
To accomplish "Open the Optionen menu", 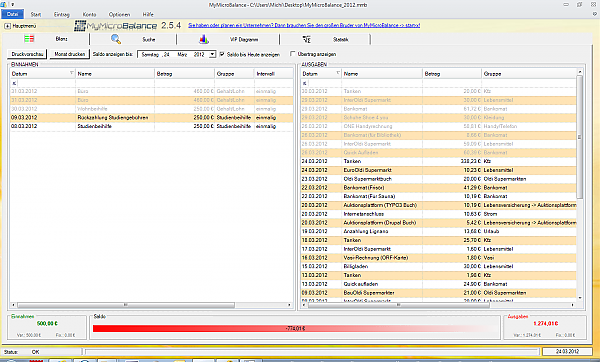I will tap(119, 14).
